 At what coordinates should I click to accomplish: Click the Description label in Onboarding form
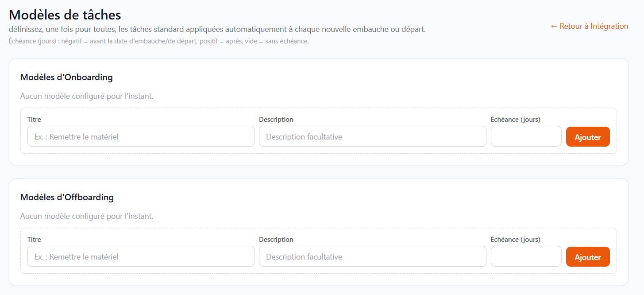point(276,120)
